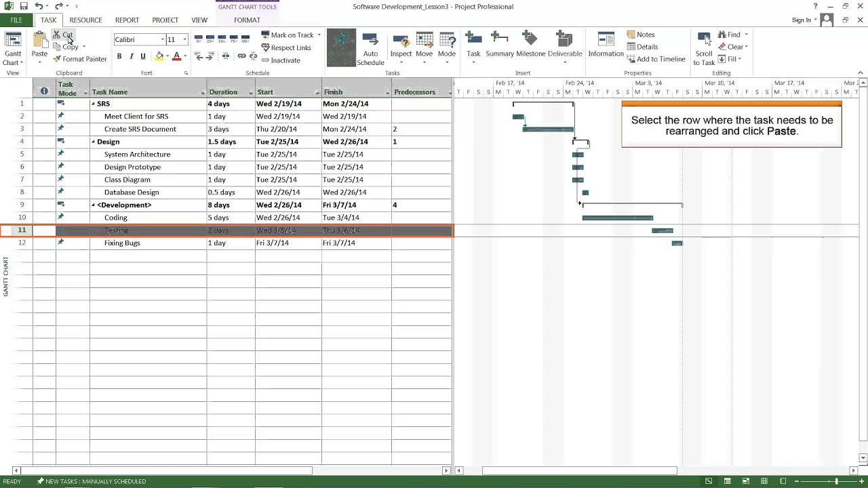This screenshot has width=868, height=488.
Task: Toggle Italic formatting
Action: [132, 56]
